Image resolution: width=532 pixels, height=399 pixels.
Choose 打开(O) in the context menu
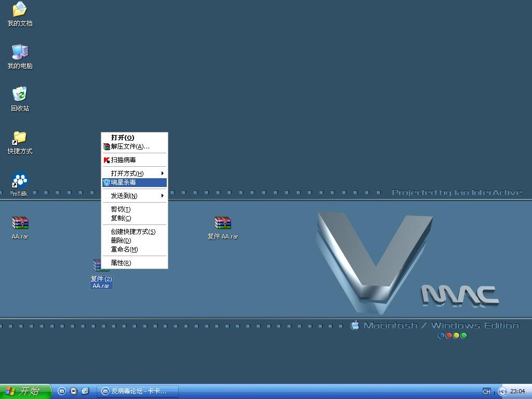pos(135,137)
